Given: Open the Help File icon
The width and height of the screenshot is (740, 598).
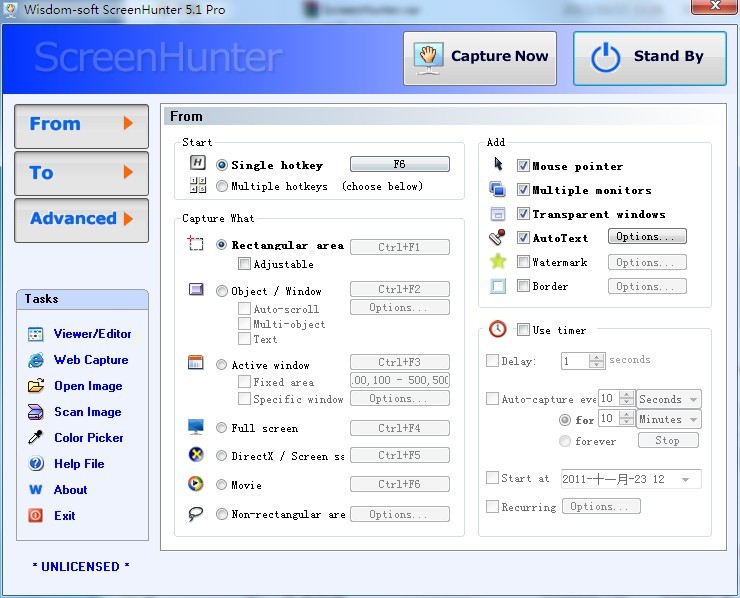Looking at the screenshot, I should 36,464.
